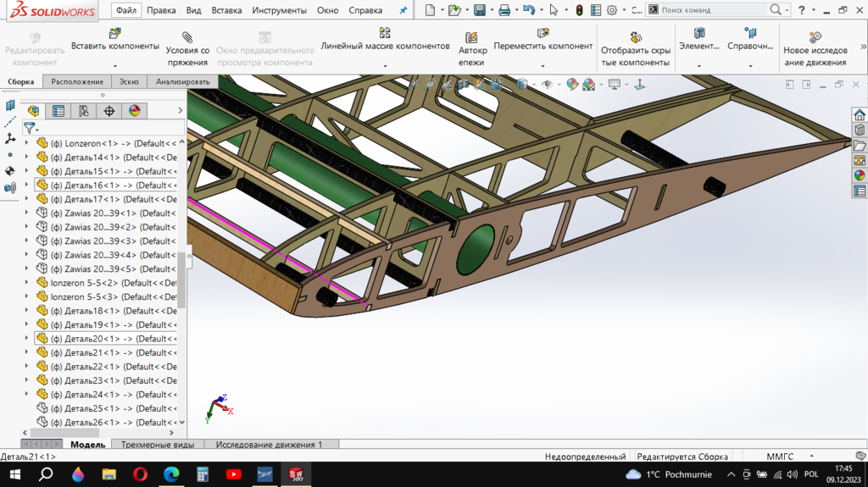The width and height of the screenshot is (868, 487).
Task: Open the dropdown under Переместить компонент
Action: 542,65
